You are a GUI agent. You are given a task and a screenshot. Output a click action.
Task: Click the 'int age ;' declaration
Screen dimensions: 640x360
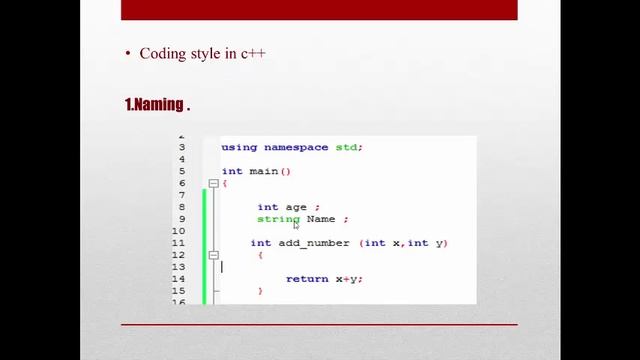(x=289, y=207)
